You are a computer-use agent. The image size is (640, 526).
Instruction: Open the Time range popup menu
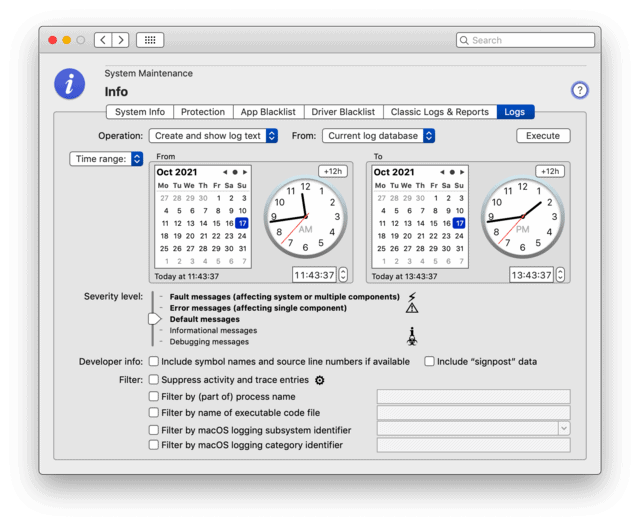pos(106,159)
